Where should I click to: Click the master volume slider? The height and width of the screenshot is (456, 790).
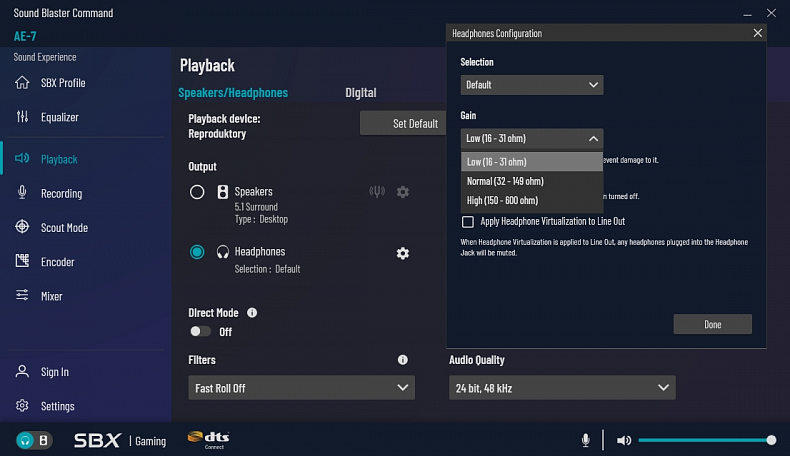704,440
